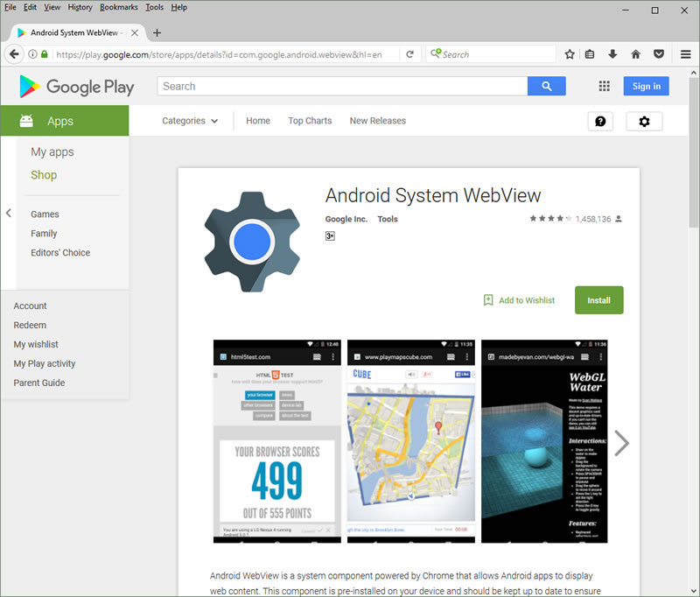Open Parent Guide
Screen dimensions: 700x597
(38, 383)
